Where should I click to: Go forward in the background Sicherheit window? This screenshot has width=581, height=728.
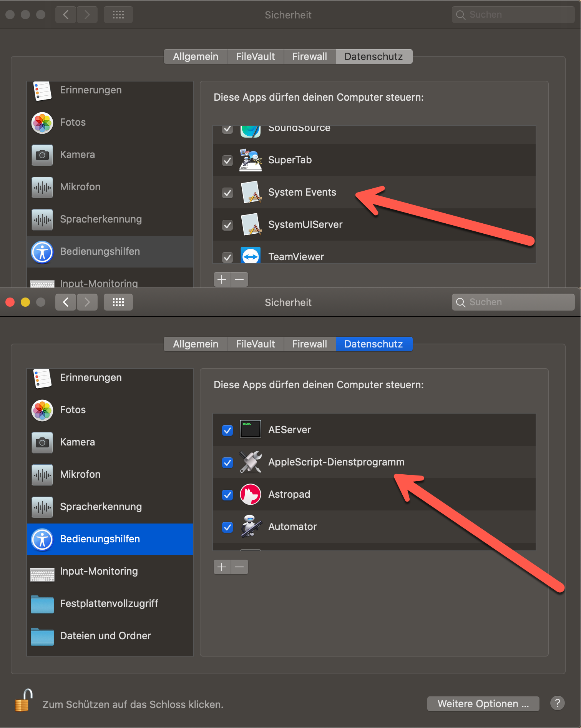click(x=87, y=15)
